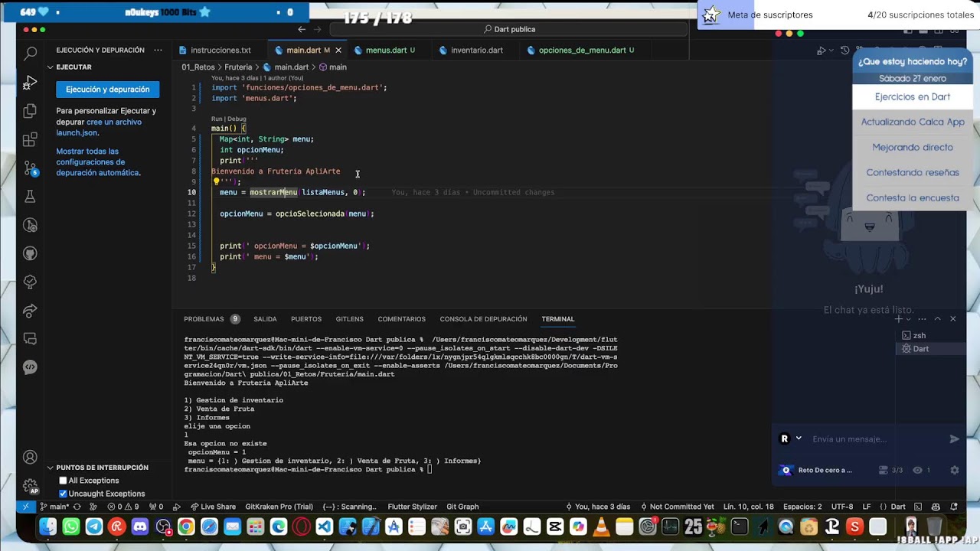This screenshot has width=980, height=551.
Task: Switch to the inventario.dart tab
Action: [x=476, y=50]
